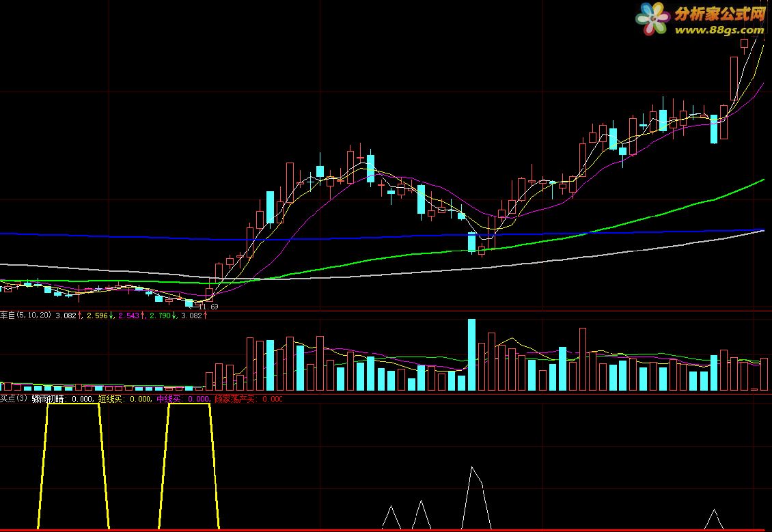Click the 骤雨初晴: 0.000 readout
772x532 pixels.
[62, 399]
